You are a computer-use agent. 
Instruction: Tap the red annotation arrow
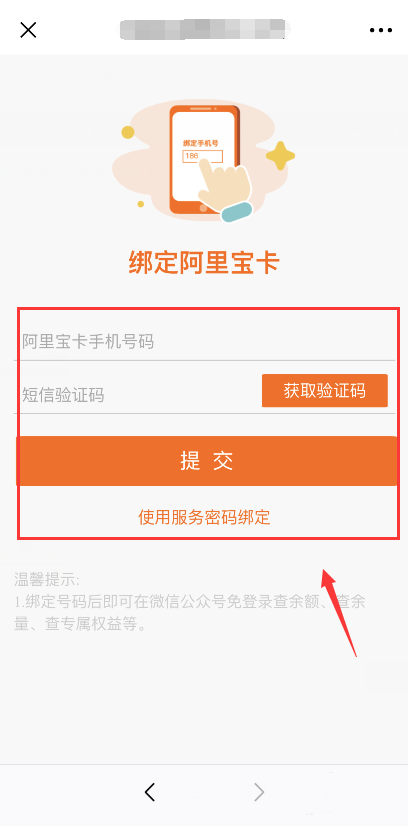339,611
